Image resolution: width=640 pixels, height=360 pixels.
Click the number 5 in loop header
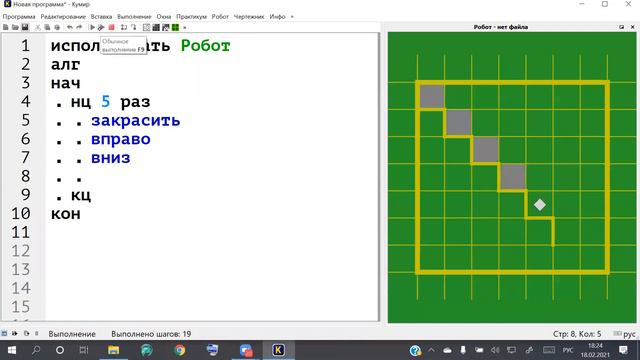pyautogui.click(x=106, y=102)
